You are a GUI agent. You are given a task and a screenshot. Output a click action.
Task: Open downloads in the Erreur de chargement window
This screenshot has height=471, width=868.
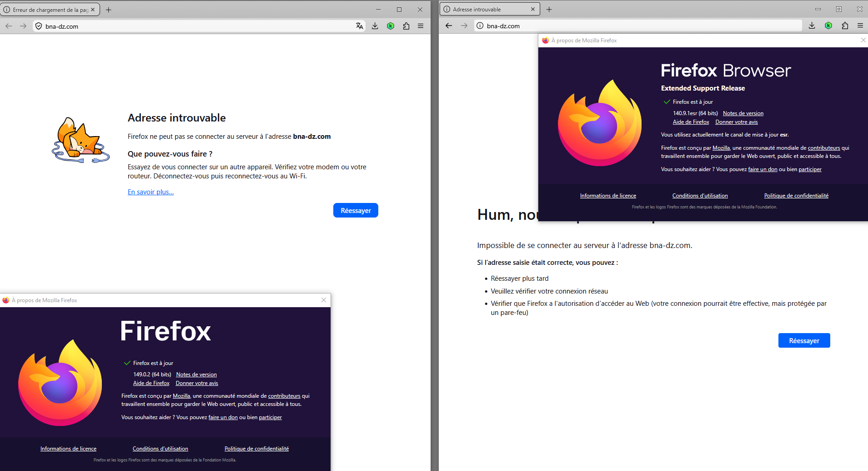[x=375, y=26]
